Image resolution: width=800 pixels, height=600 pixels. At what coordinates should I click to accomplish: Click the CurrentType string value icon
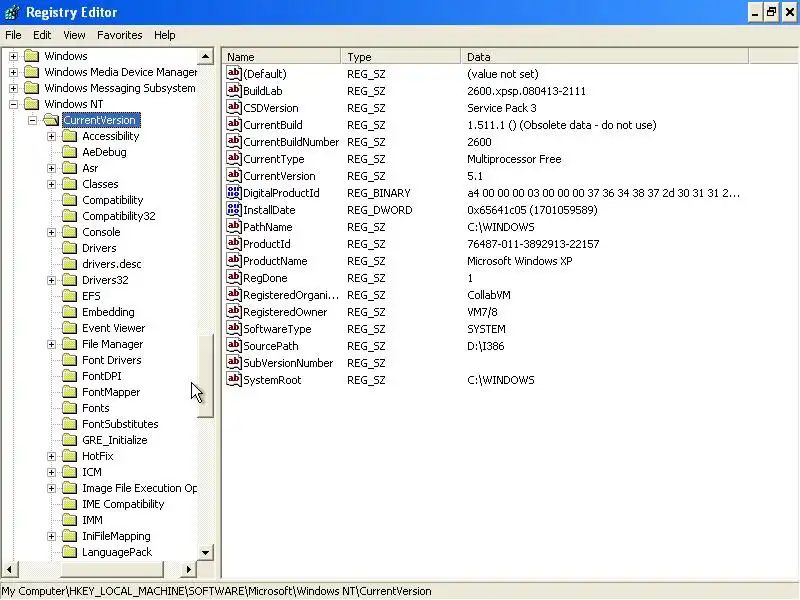point(234,158)
